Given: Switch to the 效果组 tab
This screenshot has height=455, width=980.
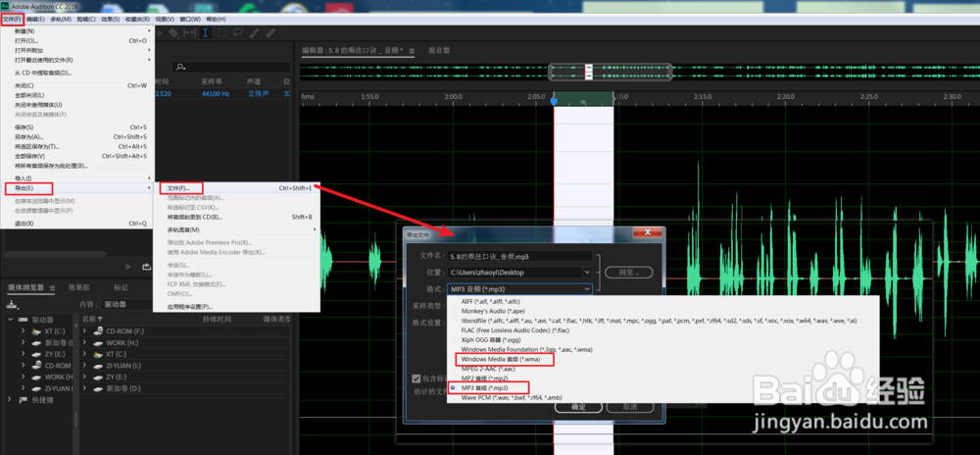Looking at the screenshot, I should 78,287.
